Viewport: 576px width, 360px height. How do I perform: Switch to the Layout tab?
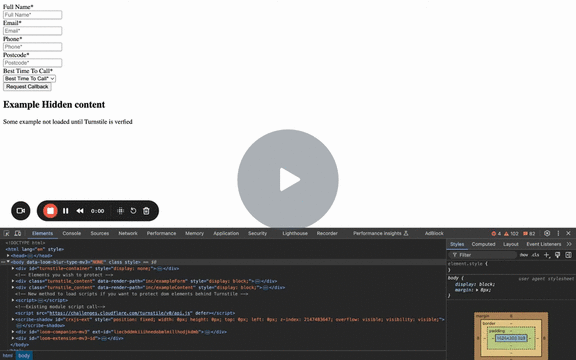pyautogui.click(x=511, y=244)
